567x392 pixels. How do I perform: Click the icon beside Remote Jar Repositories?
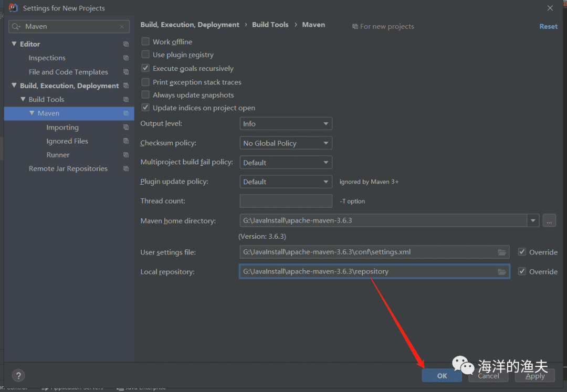pos(126,168)
